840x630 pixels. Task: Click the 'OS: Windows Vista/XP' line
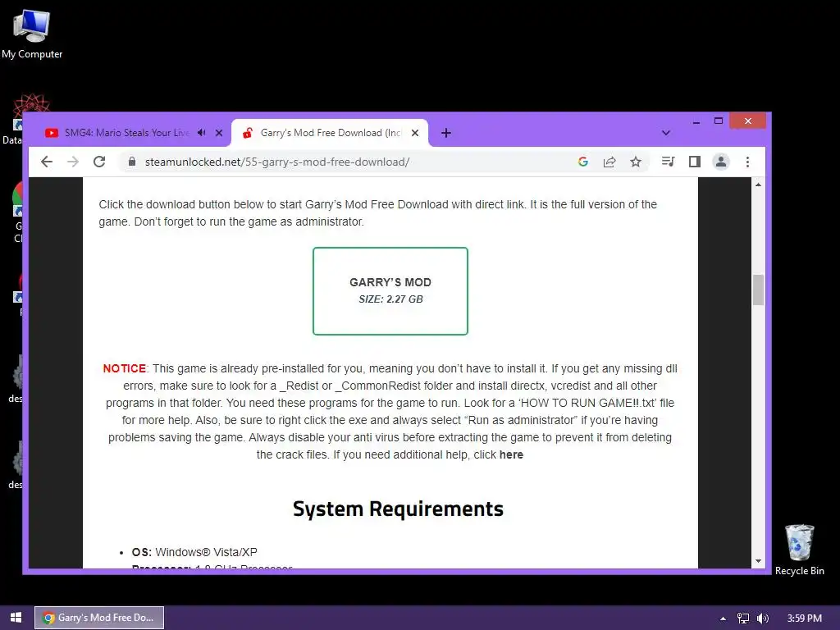194,552
